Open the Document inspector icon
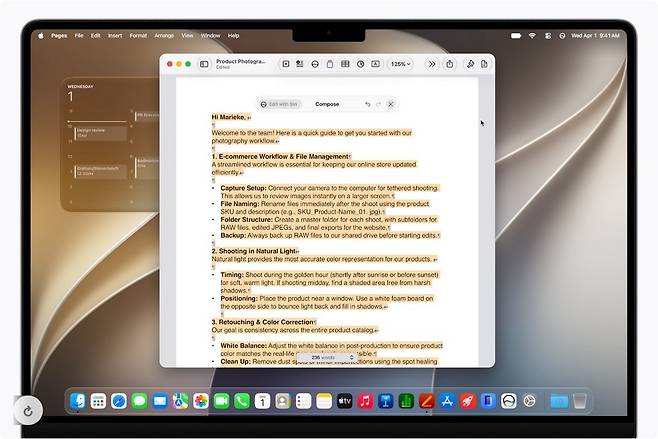Image resolution: width=658 pixels, height=439 pixels. (484, 64)
